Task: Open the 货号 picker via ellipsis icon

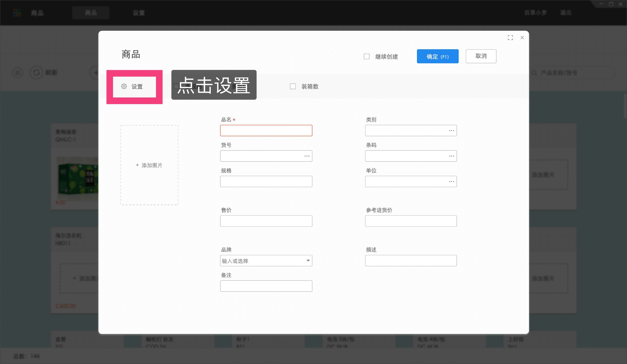Action: point(306,156)
